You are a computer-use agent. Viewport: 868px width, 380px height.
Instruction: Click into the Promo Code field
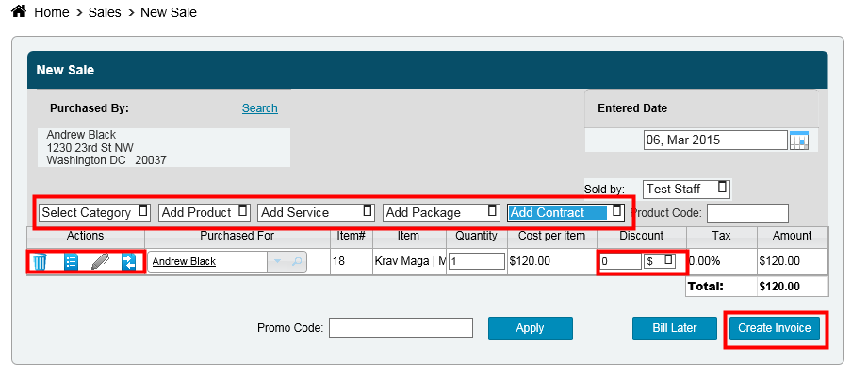[401, 328]
